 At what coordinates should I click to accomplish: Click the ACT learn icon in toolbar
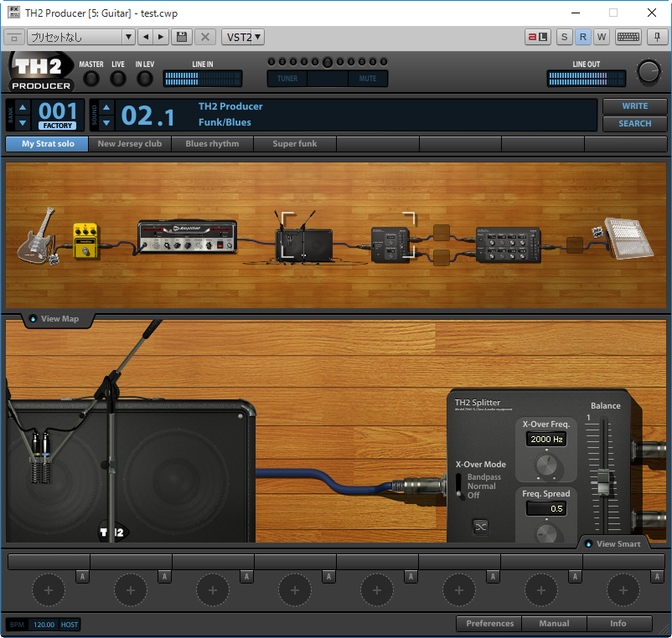(x=537, y=37)
